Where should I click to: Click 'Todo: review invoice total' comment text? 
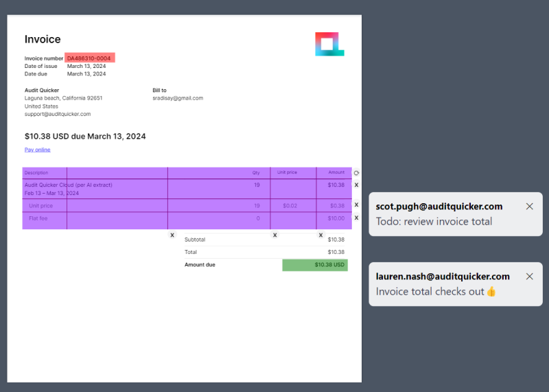[x=434, y=221]
